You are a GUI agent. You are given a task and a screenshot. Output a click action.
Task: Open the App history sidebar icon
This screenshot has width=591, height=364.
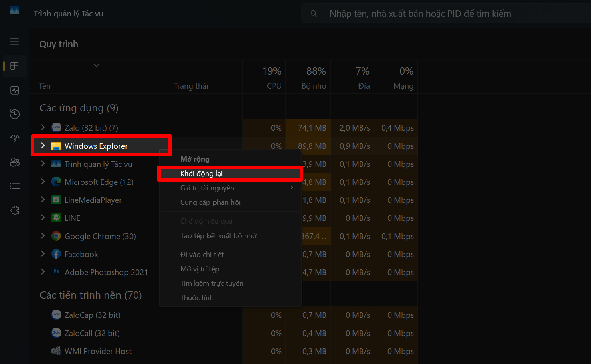[15, 114]
